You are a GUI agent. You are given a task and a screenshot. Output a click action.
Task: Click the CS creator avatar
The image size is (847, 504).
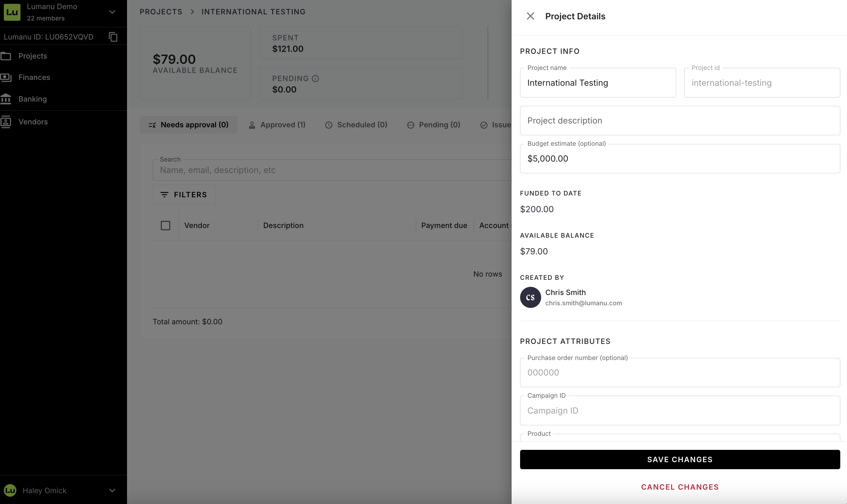click(530, 297)
